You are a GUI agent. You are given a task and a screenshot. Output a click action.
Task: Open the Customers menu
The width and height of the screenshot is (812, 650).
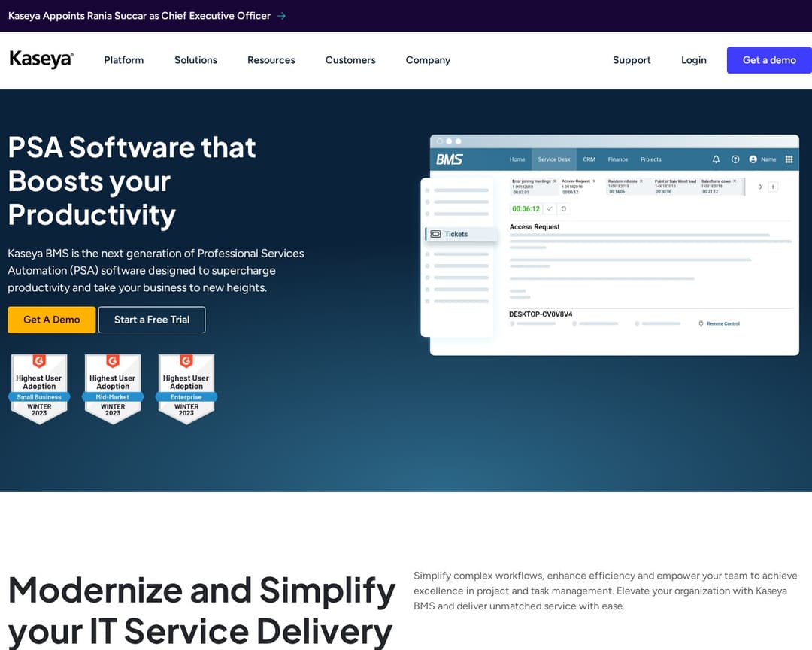click(x=350, y=60)
